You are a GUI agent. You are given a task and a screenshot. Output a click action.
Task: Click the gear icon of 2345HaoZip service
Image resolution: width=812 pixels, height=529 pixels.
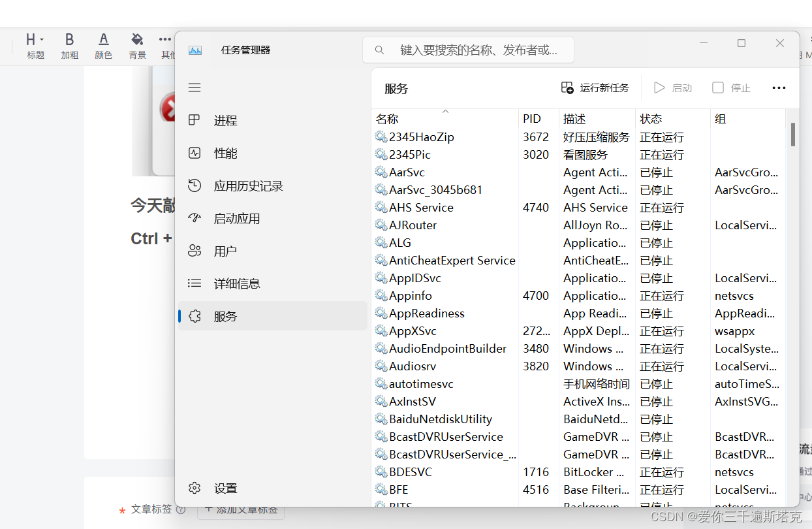coord(381,136)
